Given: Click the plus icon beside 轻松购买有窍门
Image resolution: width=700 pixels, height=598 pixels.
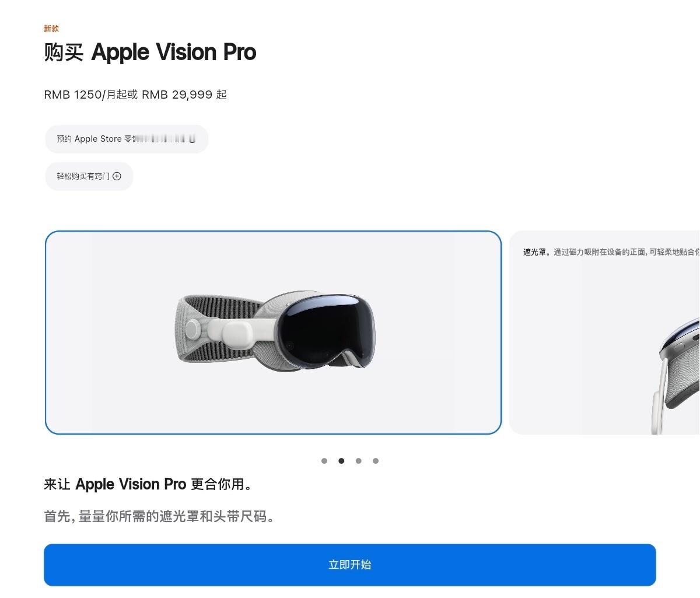Looking at the screenshot, I should [117, 176].
